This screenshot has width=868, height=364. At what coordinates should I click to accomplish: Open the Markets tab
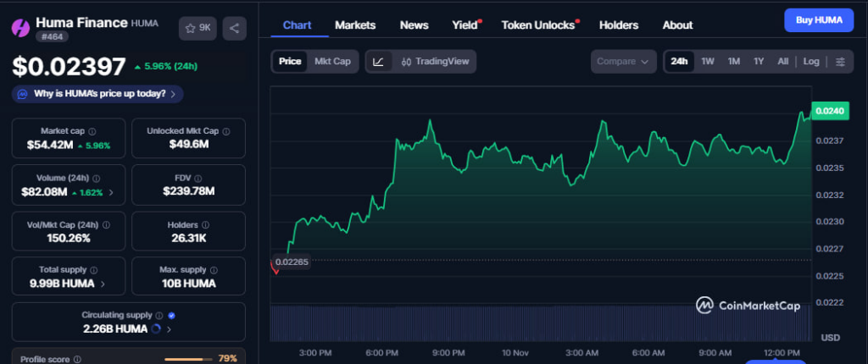coord(355,25)
